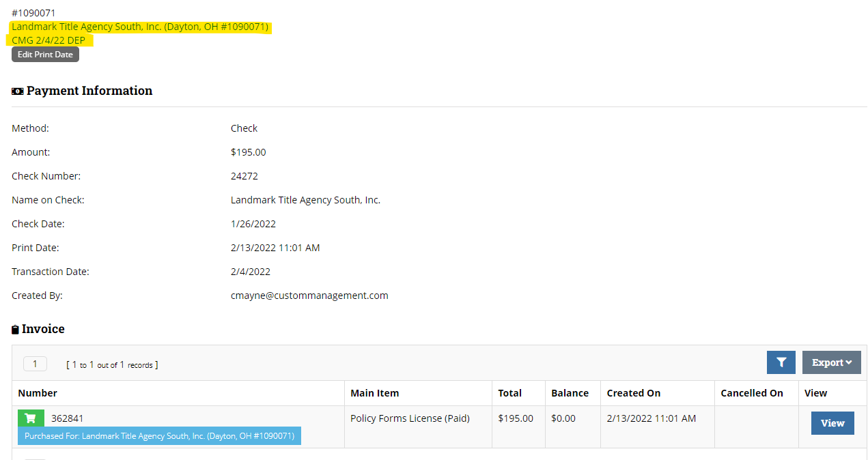Click the Purchased For Landmark Title Agency badge
Image resolution: width=868 pixels, height=460 pixels.
coord(159,436)
